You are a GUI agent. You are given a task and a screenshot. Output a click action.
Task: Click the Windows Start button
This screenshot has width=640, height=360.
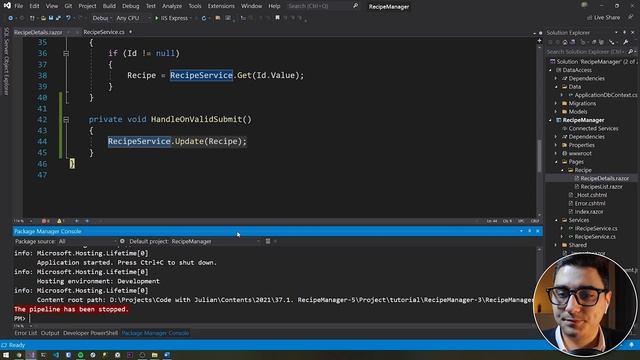pos(6,355)
